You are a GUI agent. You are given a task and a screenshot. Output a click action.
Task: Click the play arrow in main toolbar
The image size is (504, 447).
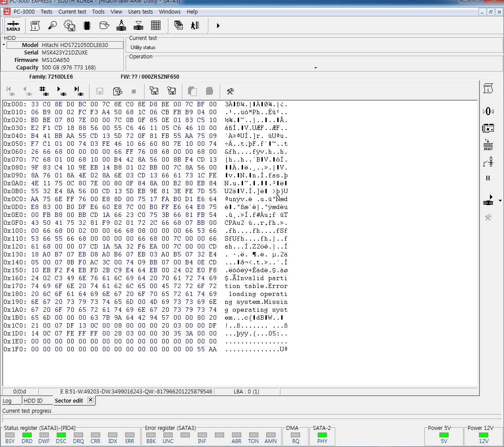coord(218,26)
